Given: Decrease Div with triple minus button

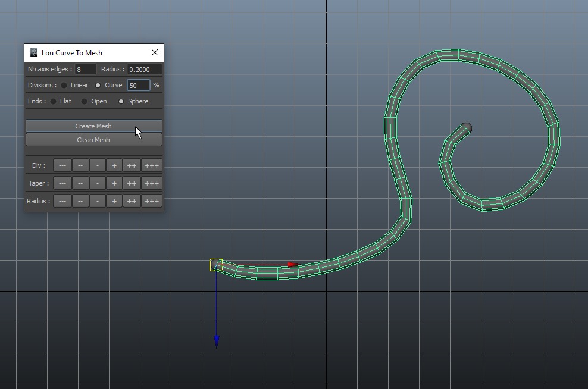Looking at the screenshot, I should point(62,165).
